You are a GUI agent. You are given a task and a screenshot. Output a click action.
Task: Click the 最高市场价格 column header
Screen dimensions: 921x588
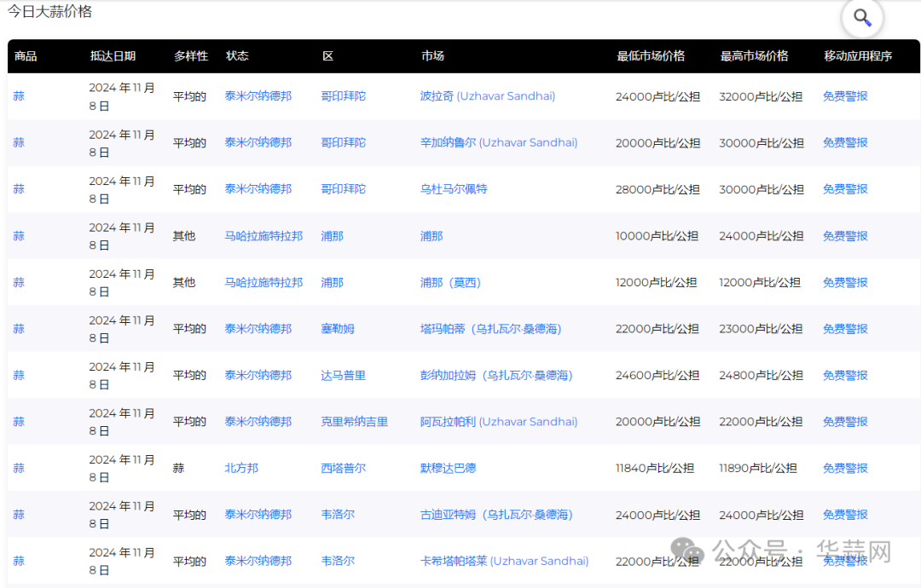click(754, 55)
